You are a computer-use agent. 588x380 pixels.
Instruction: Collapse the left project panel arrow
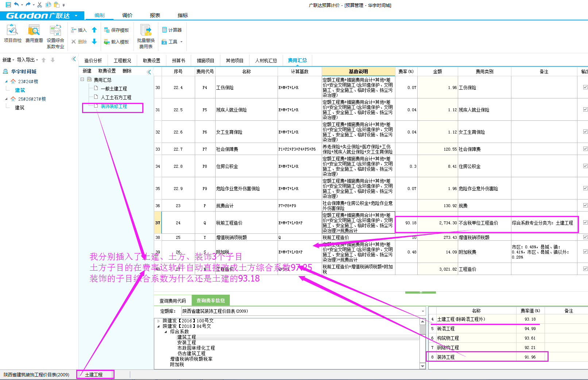pyautogui.click(x=74, y=59)
